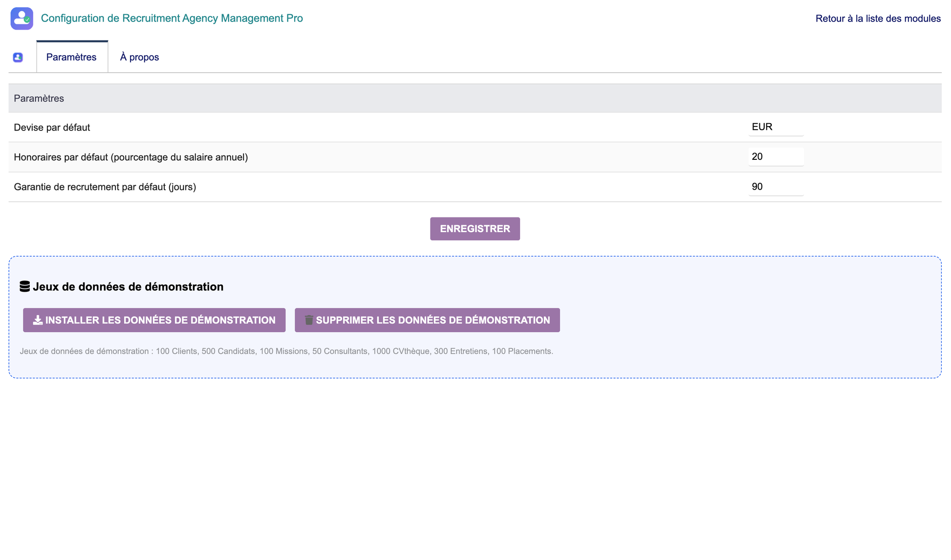This screenshot has height=560, width=951.
Task: Click the database icon in the demo data heading
Action: 24,286
